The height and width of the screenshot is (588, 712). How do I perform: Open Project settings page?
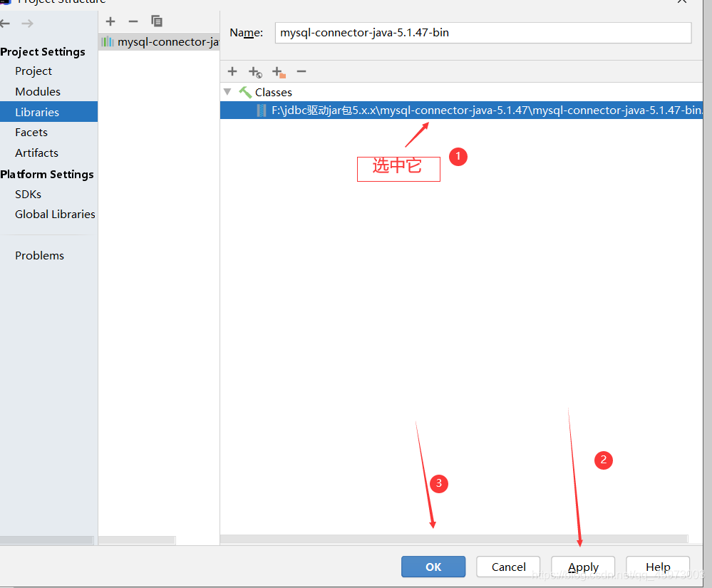[x=33, y=71]
